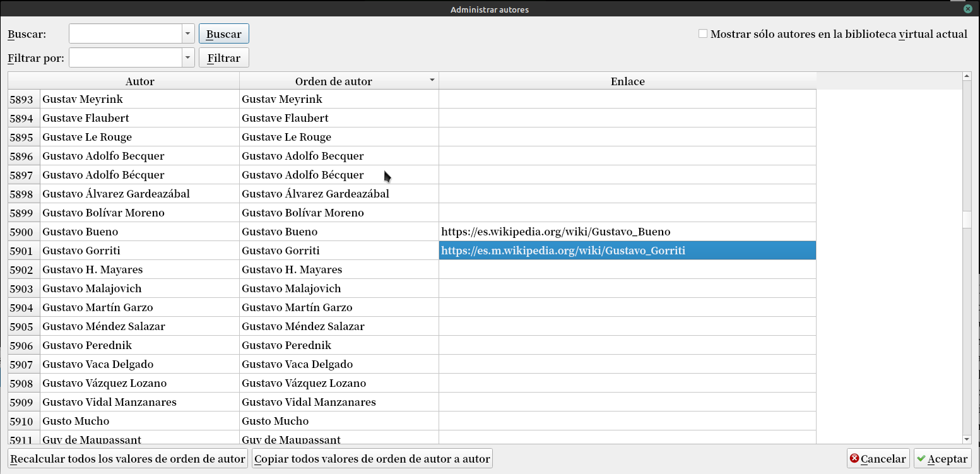
Task: Select 'Gustavo Adolfo Bécquer' with accent in Autor column
Action: coord(139,175)
